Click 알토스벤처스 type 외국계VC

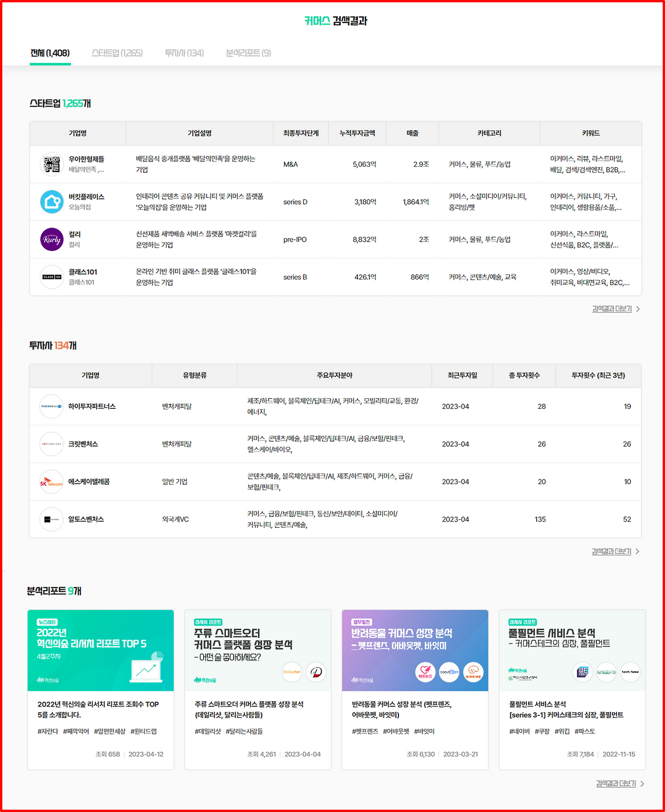176,519
